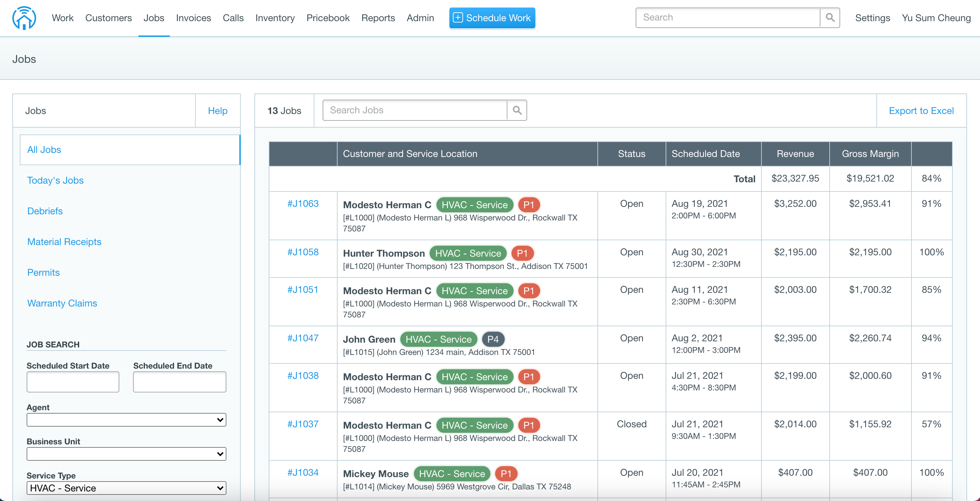Expand the Business Unit dropdown
Screen dimensions: 980x501
click(126, 454)
